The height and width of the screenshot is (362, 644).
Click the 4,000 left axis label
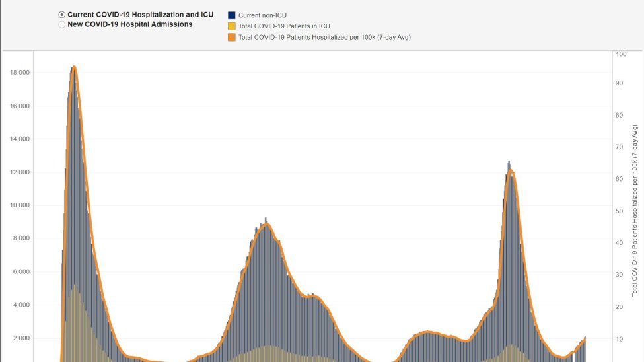pos(21,305)
